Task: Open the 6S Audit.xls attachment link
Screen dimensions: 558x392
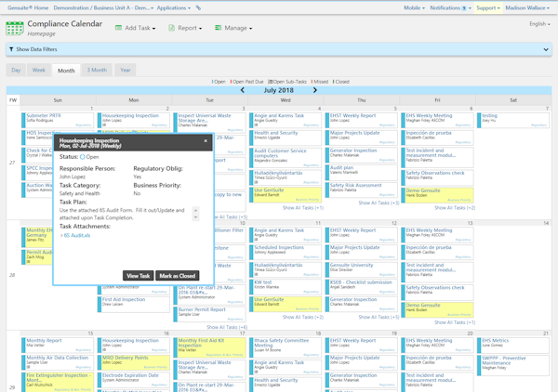Action: 77,235
